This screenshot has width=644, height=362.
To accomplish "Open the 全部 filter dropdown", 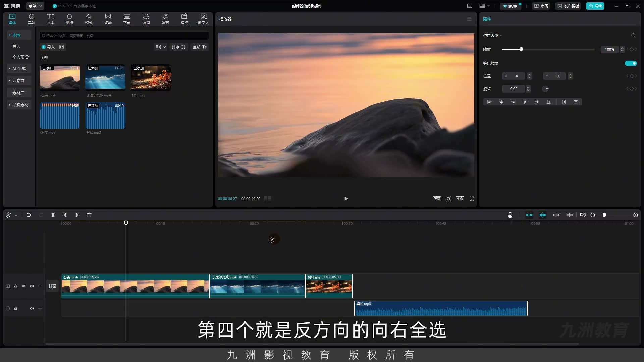I will pyautogui.click(x=200, y=47).
